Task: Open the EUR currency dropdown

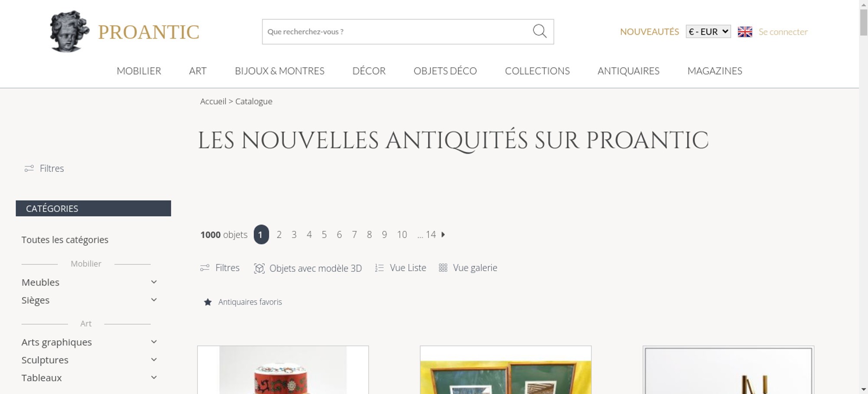Action: click(708, 32)
